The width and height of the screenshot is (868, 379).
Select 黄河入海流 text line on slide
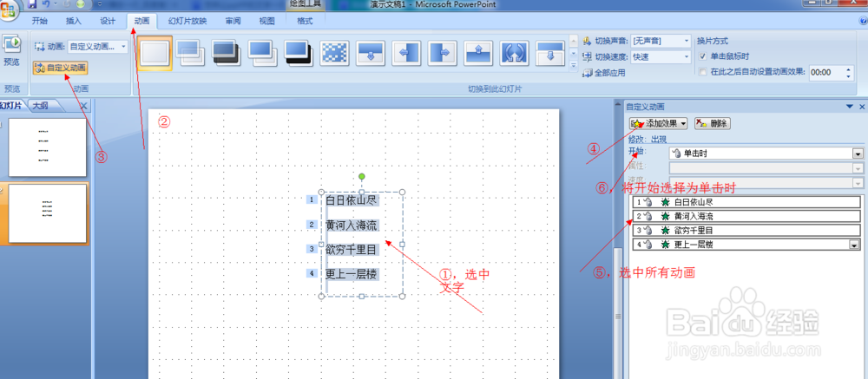tap(351, 225)
